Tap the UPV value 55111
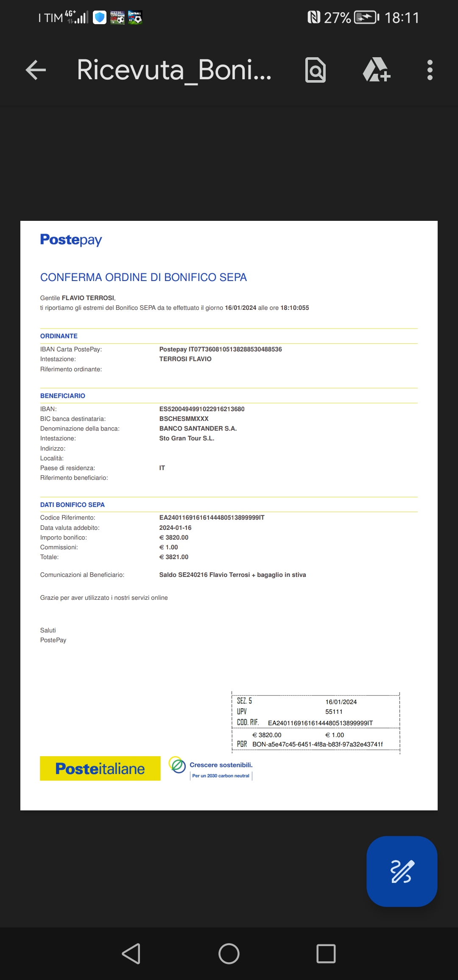Viewport: 458px width, 980px height. pos(334,712)
